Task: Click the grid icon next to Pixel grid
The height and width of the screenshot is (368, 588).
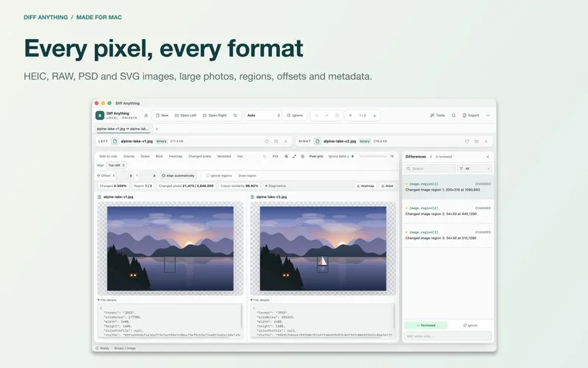Action: [x=303, y=156]
